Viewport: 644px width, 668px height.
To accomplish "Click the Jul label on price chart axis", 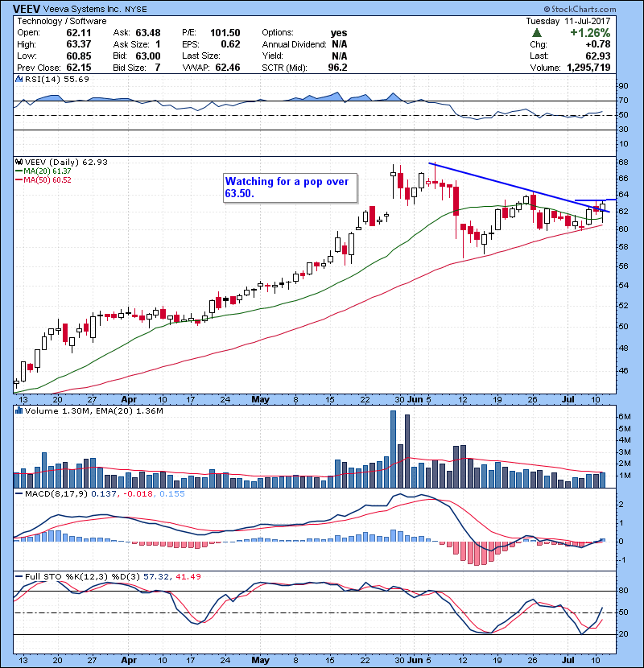I will (x=568, y=400).
